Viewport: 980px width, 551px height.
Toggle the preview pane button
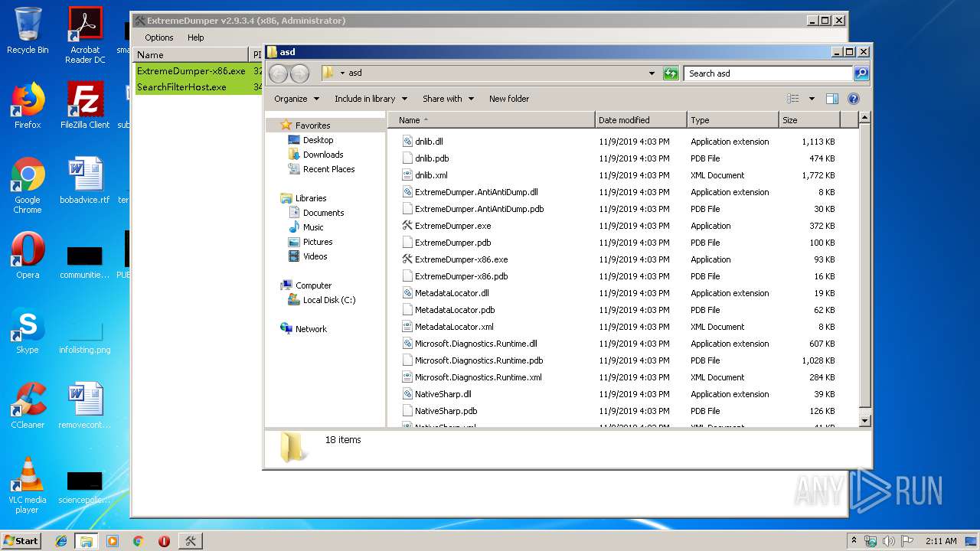coord(832,99)
